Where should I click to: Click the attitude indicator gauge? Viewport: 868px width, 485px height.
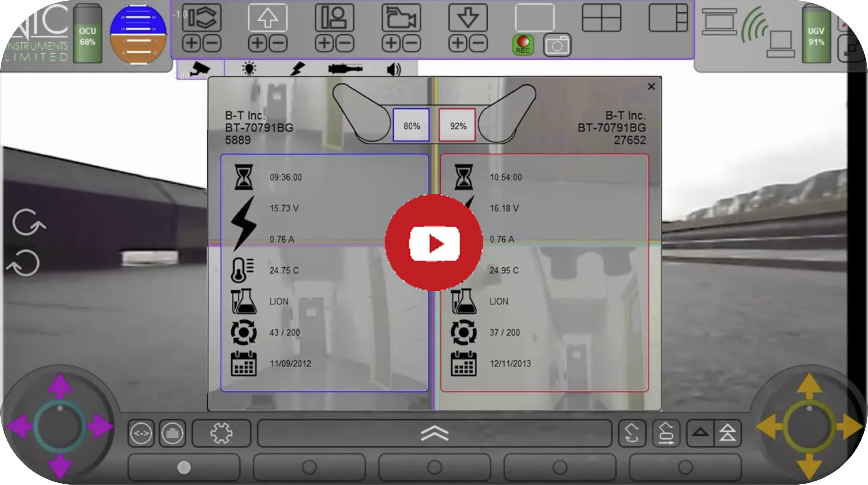[x=138, y=34]
